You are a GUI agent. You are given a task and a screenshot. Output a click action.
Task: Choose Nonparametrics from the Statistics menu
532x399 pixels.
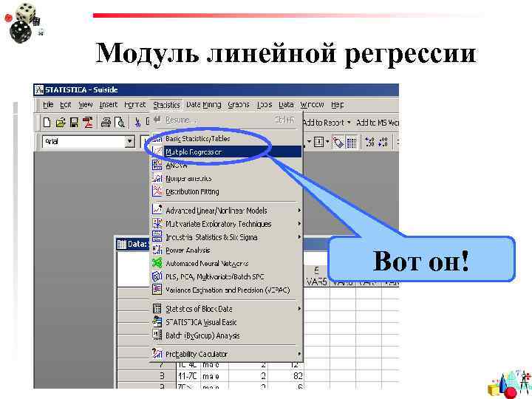point(226,179)
